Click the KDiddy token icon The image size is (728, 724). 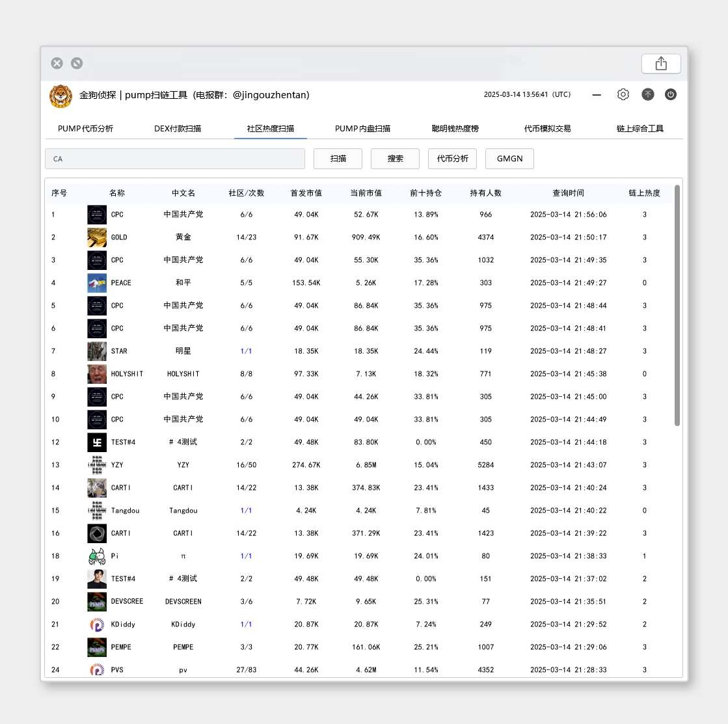point(97,624)
